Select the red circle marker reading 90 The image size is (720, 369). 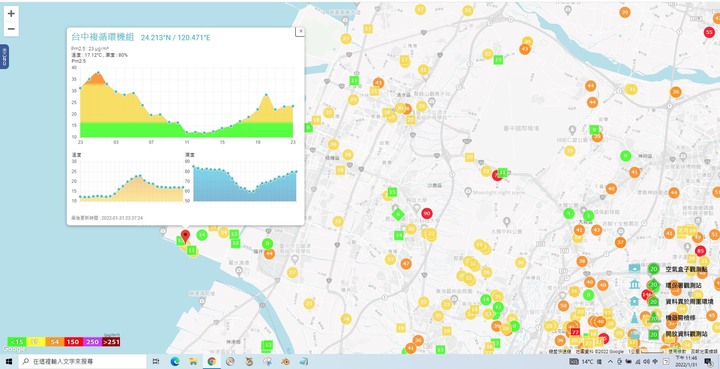click(427, 213)
